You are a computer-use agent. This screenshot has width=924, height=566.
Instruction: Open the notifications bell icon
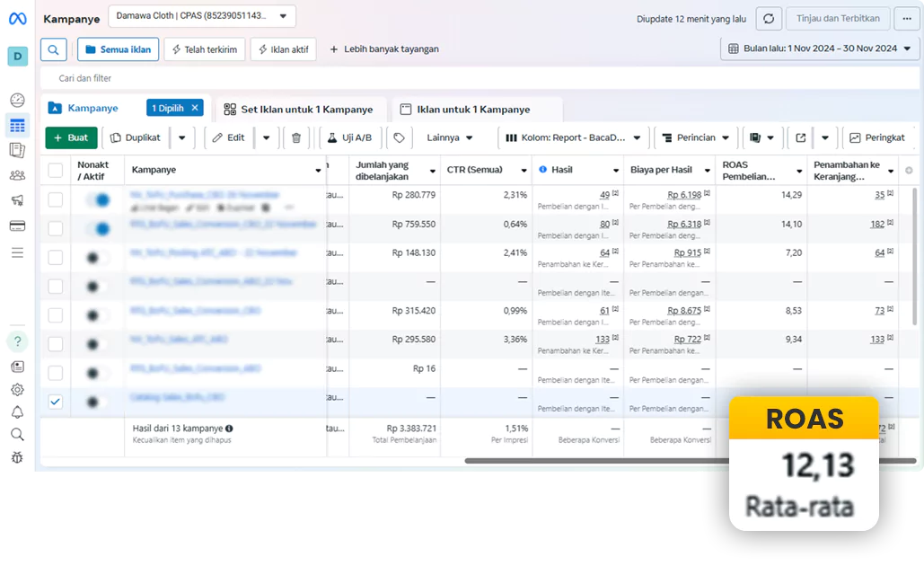(x=17, y=412)
